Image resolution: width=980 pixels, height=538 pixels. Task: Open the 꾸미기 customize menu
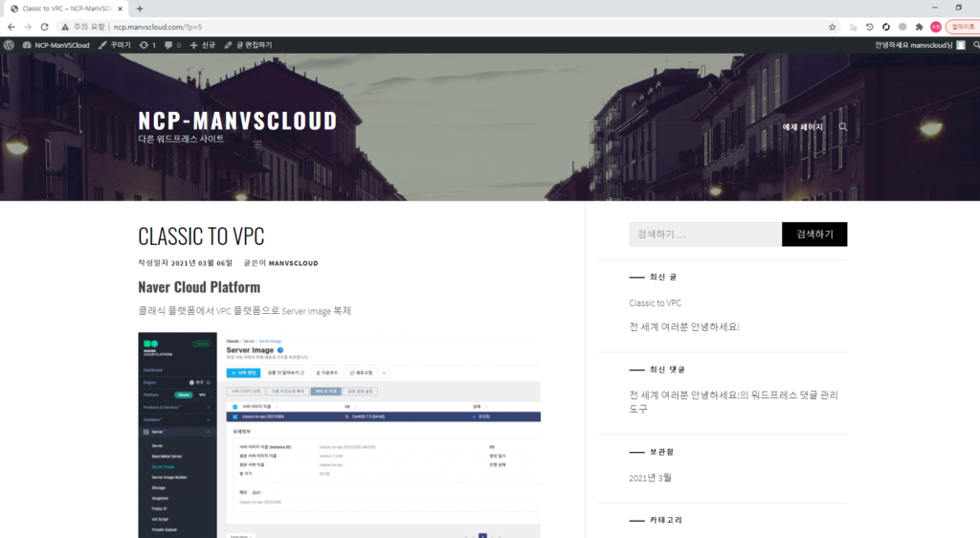(x=115, y=45)
